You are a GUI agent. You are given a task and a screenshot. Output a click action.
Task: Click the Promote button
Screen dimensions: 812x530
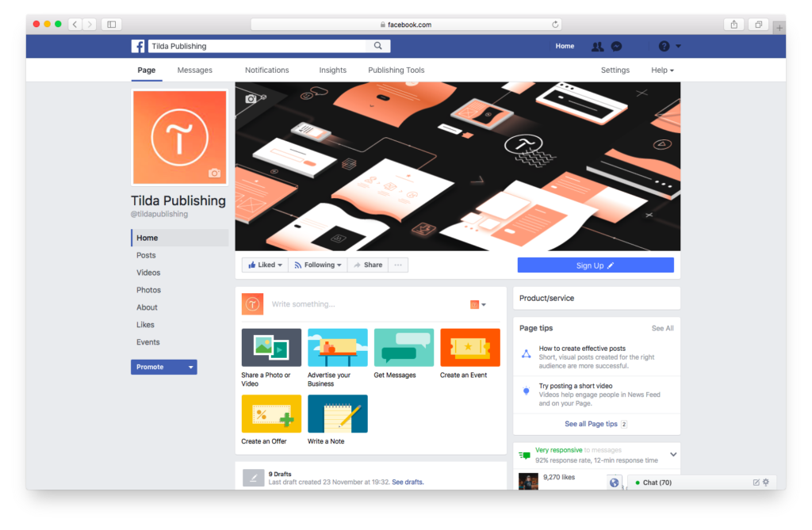click(158, 367)
